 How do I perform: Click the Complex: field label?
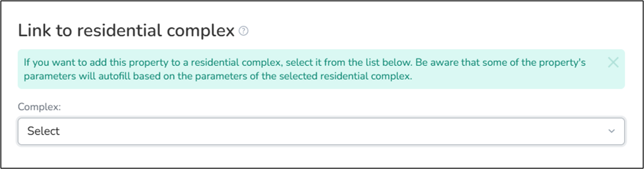tap(39, 107)
